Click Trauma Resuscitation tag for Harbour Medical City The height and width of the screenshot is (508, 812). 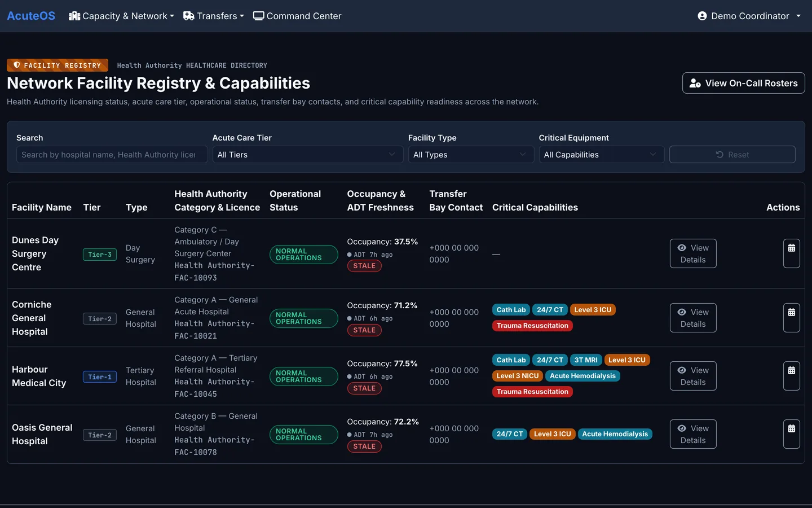532,392
